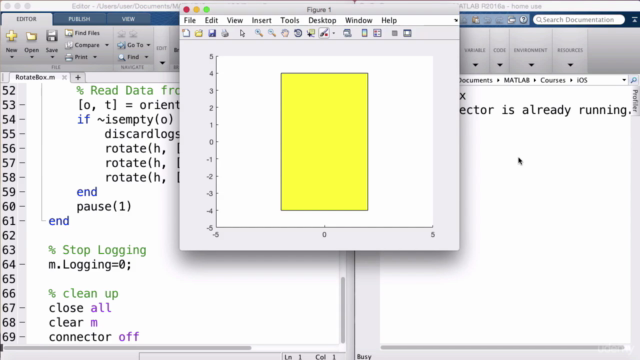Image resolution: width=640 pixels, height=360 pixels.
Task: Open Tools menu in Figure 1
Action: tap(289, 20)
